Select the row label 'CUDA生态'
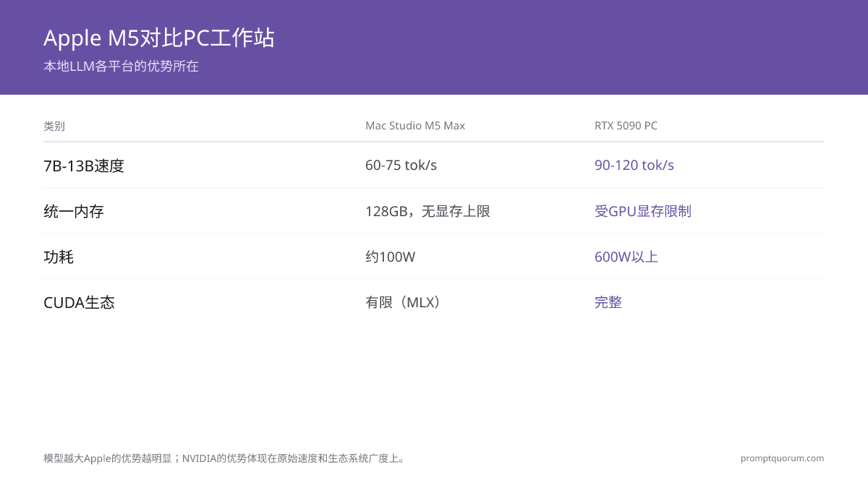868x488 pixels. pos(79,302)
